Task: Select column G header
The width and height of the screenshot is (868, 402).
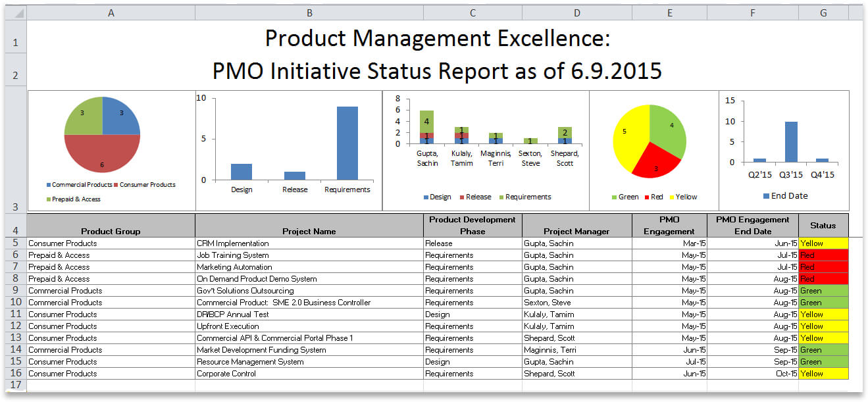Action: (823, 13)
